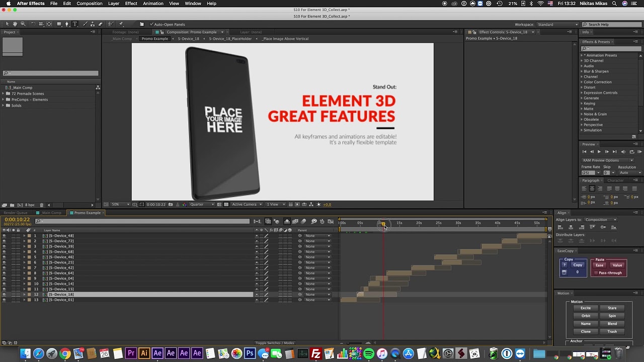Select the Clone Stamp tool
The height and width of the screenshot is (362, 644).
pos(93,24)
